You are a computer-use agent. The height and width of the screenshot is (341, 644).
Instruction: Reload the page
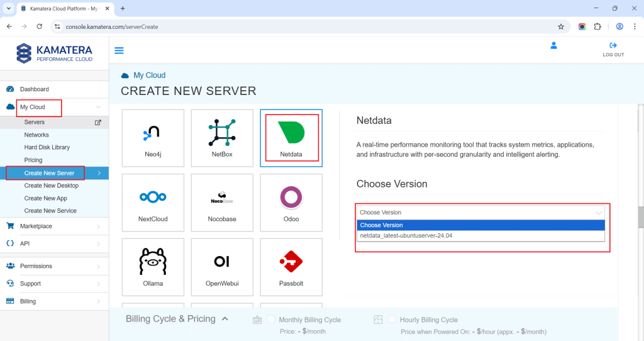click(40, 26)
